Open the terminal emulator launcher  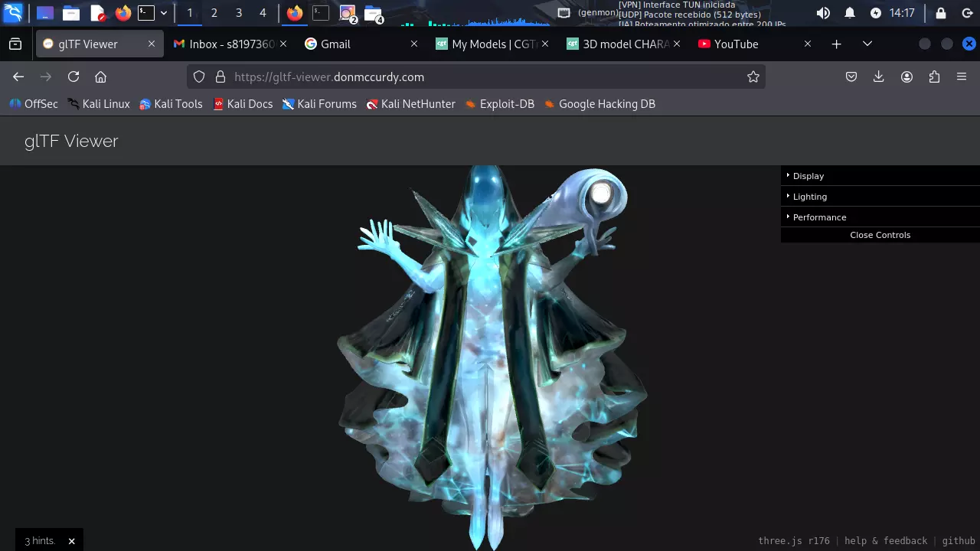tap(146, 13)
